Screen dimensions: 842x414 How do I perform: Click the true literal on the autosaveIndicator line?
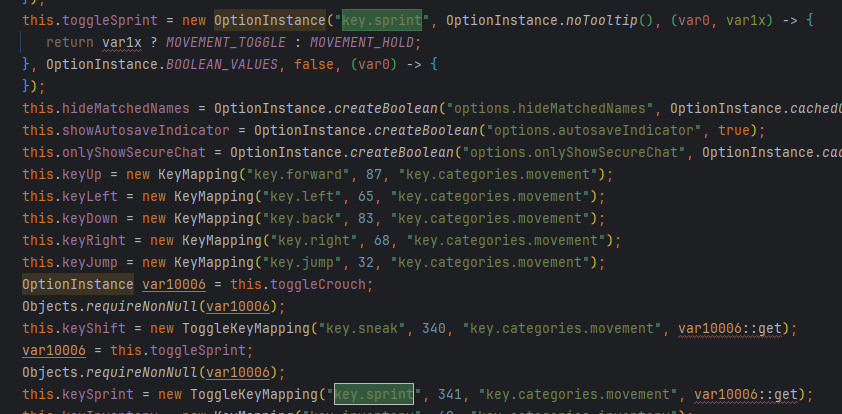pyautogui.click(x=734, y=130)
